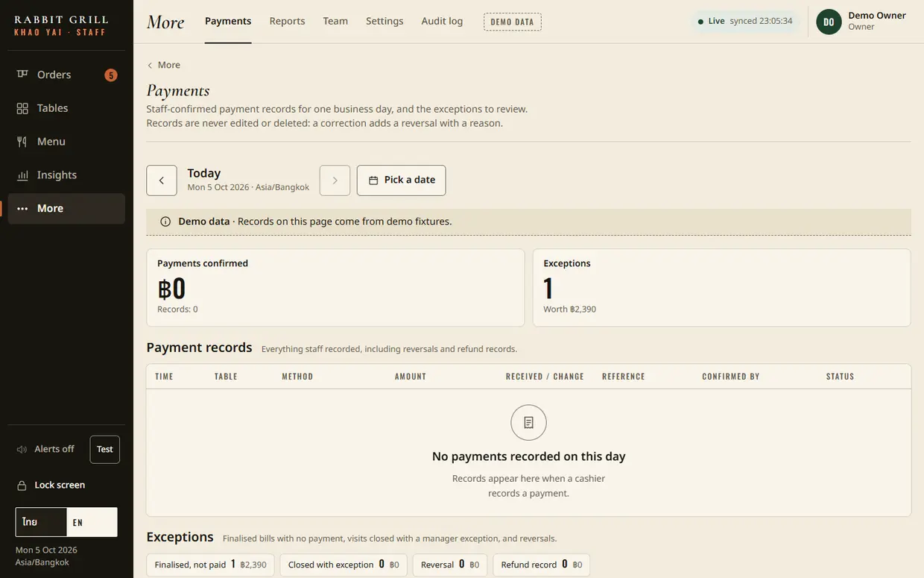The image size is (924, 578).
Task: Click the Menu fork-and-knife icon
Action: click(22, 142)
